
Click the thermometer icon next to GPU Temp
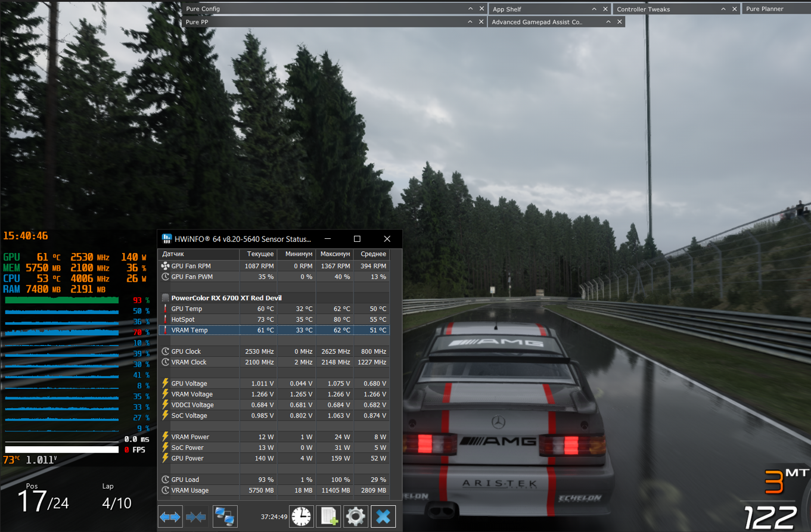click(x=165, y=309)
